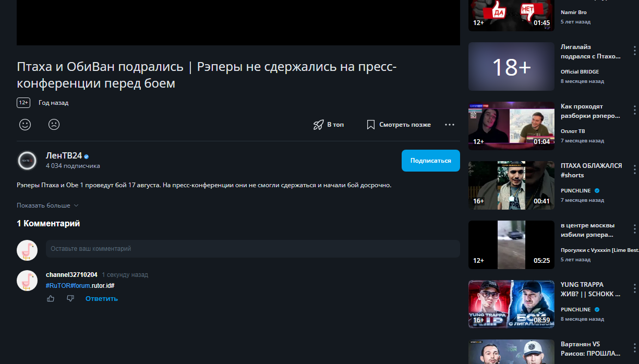Open the 'Official BRIDGE' channel link
The width and height of the screenshot is (639, 364).
coord(580,72)
